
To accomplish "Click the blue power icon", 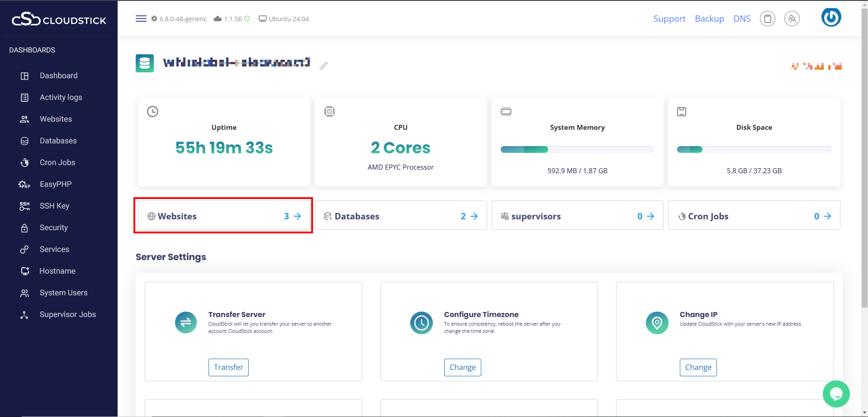I will coord(831,18).
